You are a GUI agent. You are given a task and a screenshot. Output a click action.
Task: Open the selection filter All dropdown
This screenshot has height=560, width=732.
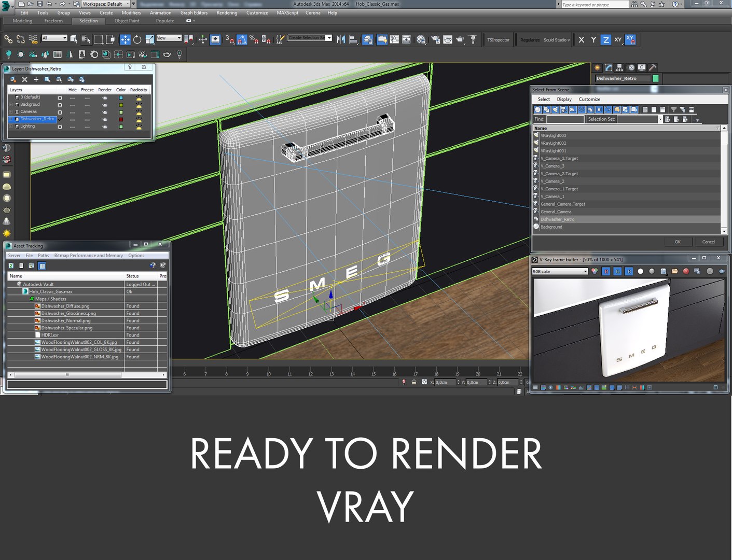(x=54, y=38)
